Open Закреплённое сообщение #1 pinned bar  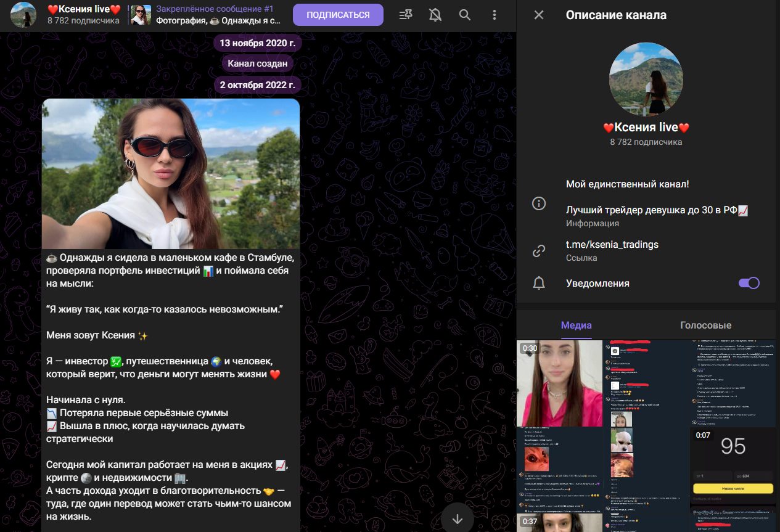[x=216, y=14]
